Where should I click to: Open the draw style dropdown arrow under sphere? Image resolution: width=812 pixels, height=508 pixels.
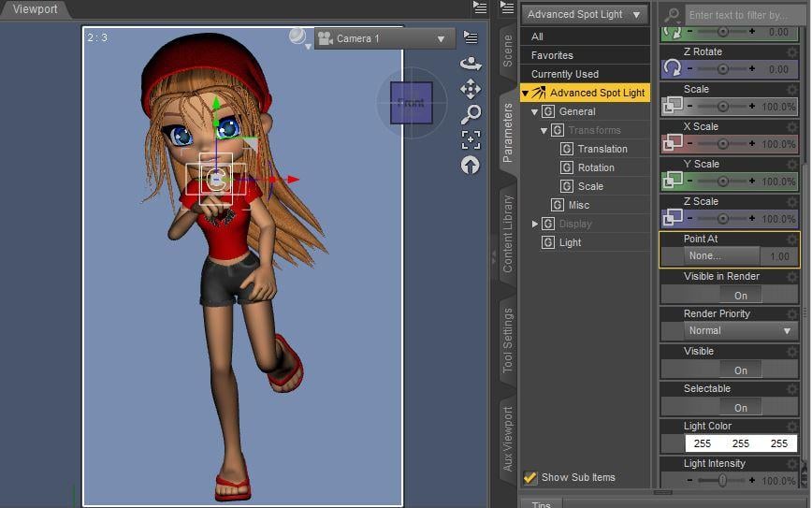[x=308, y=47]
